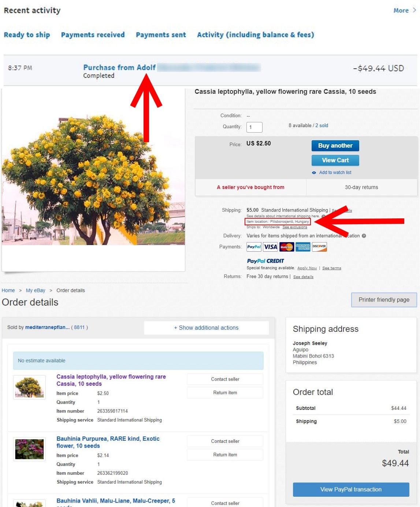Click the See exclusions link
Image resolution: width=420 pixels, height=507 pixels.
click(295, 227)
